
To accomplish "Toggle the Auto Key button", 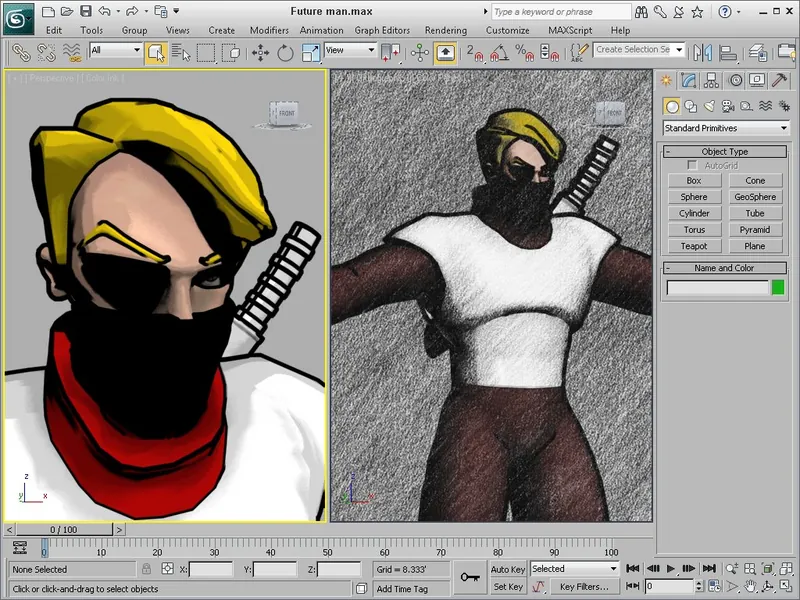I will [x=508, y=569].
